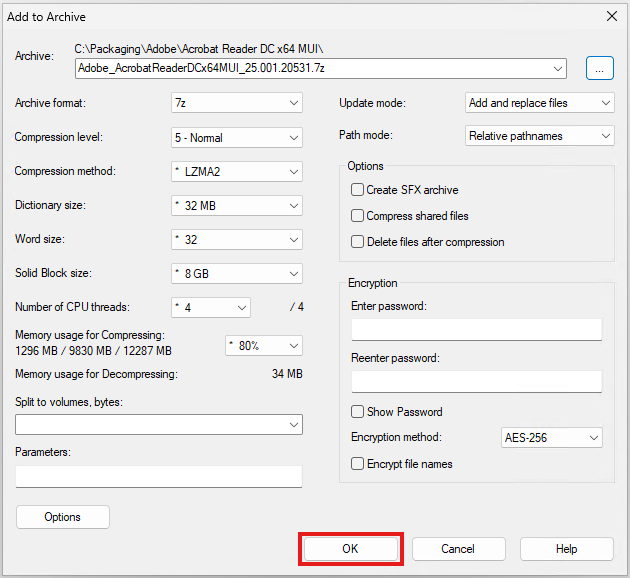Open the Archive format dropdown
Viewport: 630px width, 578px height.
click(236, 103)
